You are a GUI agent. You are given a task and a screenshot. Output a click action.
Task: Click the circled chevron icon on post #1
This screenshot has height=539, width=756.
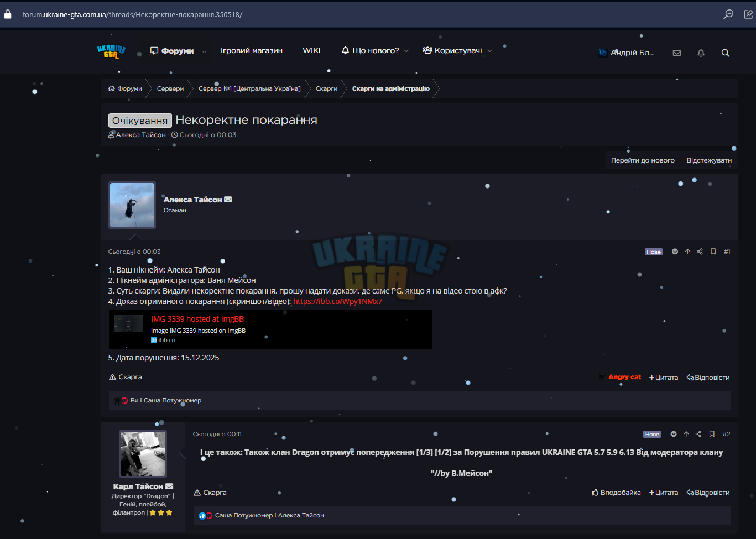tap(675, 252)
